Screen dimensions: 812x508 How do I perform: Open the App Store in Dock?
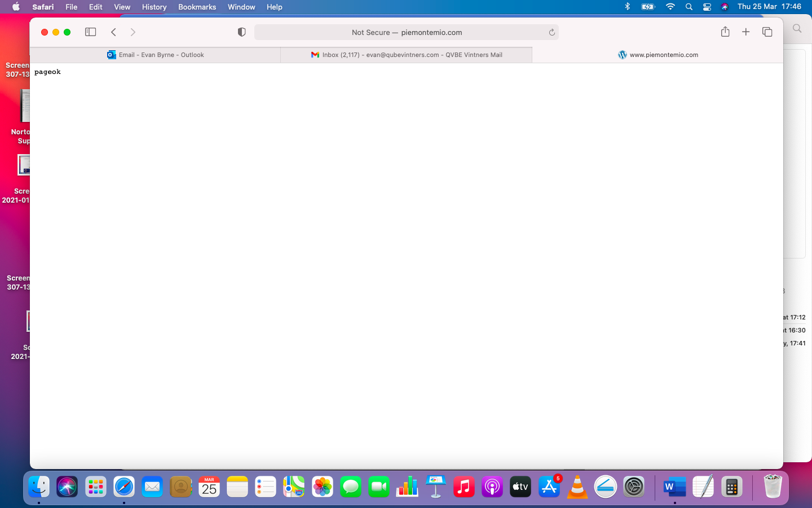(549, 487)
